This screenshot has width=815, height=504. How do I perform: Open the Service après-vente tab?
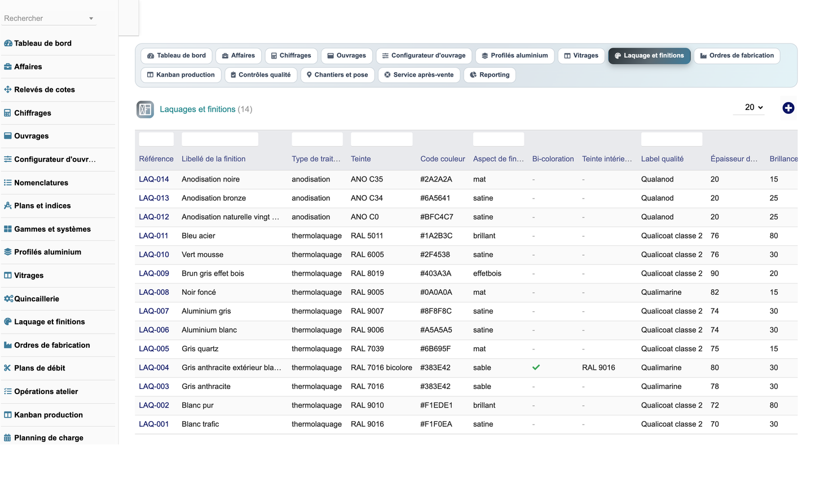(419, 75)
